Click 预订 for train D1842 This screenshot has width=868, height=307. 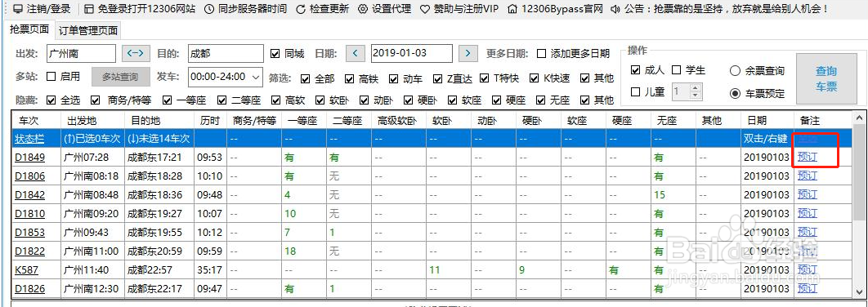tap(808, 194)
